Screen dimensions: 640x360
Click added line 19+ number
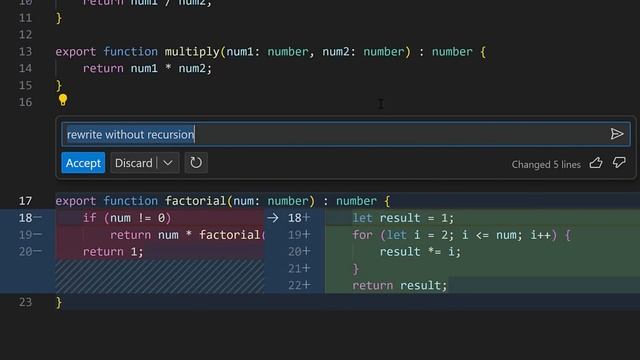coord(299,235)
